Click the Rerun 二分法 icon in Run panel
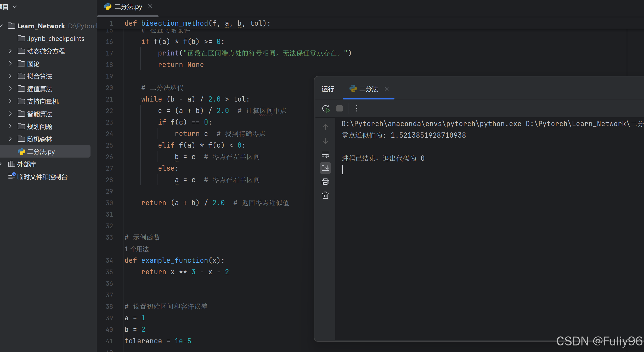 click(x=326, y=108)
